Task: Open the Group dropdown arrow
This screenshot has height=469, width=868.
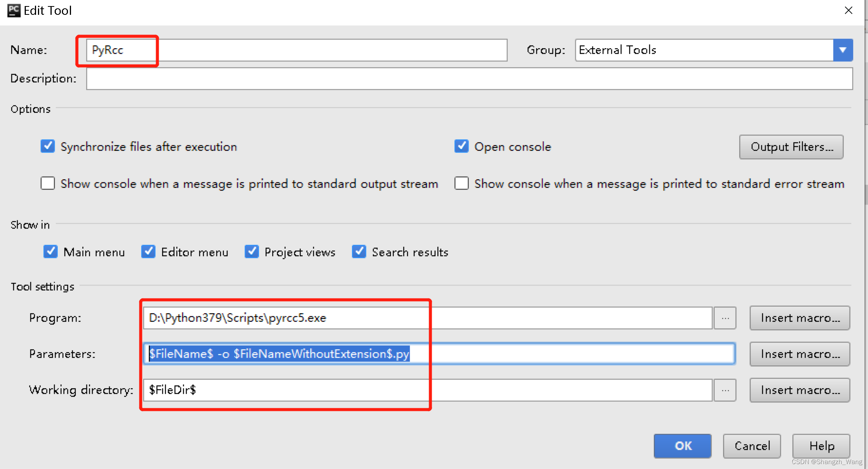Action: point(843,50)
